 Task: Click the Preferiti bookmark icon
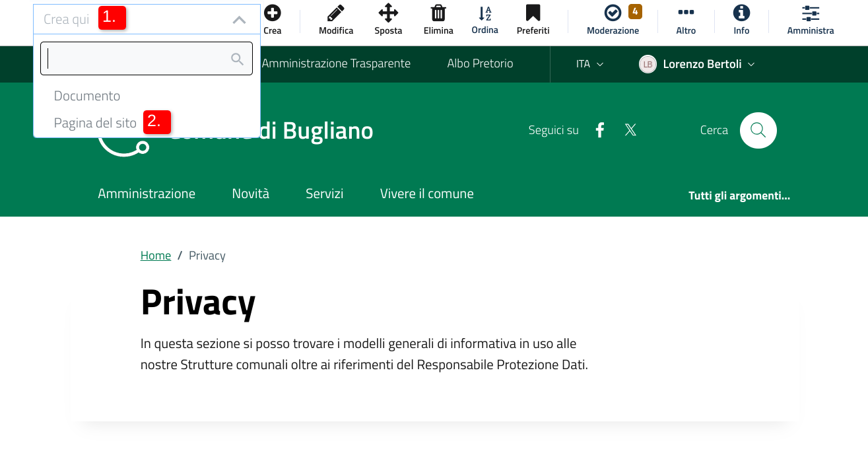[x=533, y=13]
